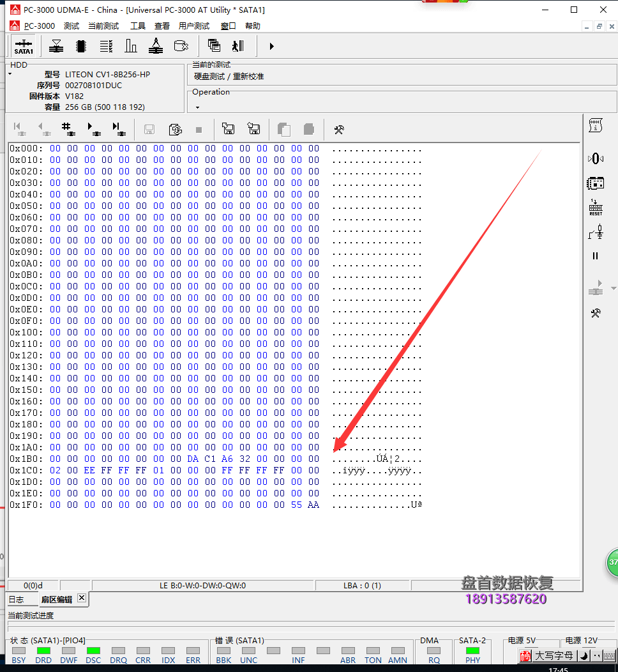Open the 查看 menu
Screen dimensions: 618x672
pos(162,26)
